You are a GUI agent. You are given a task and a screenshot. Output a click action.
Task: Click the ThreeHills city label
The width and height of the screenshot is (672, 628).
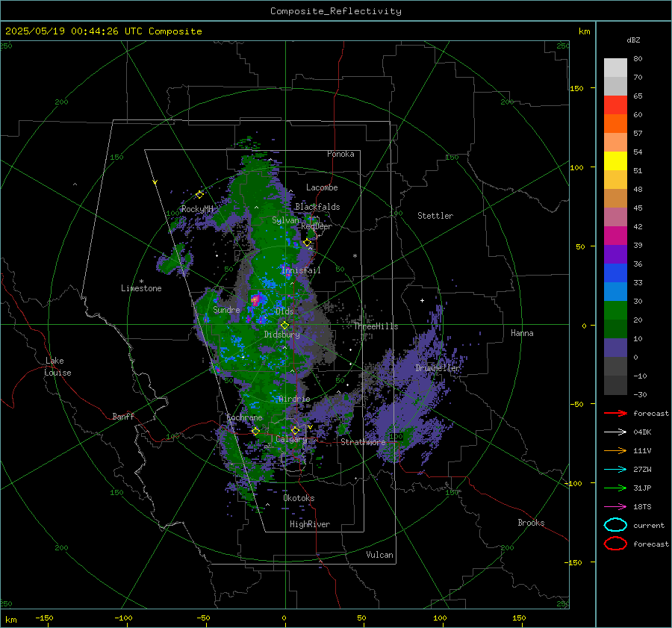pyautogui.click(x=376, y=326)
